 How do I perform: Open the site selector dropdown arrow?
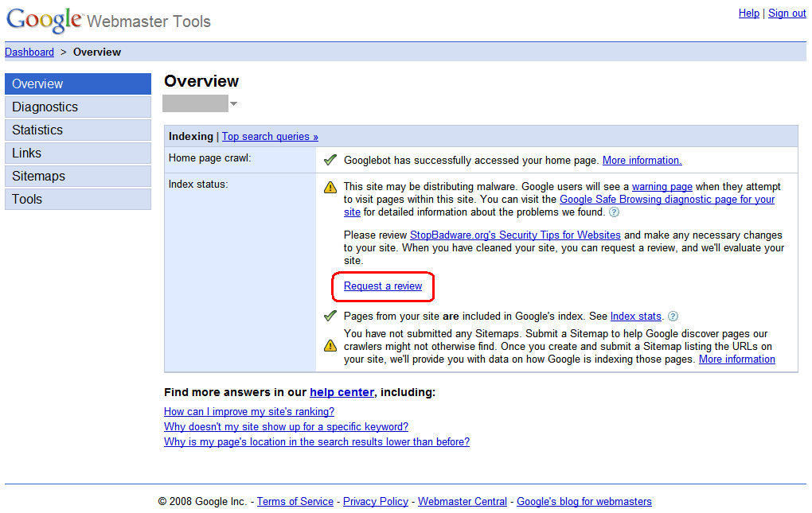pos(233,104)
